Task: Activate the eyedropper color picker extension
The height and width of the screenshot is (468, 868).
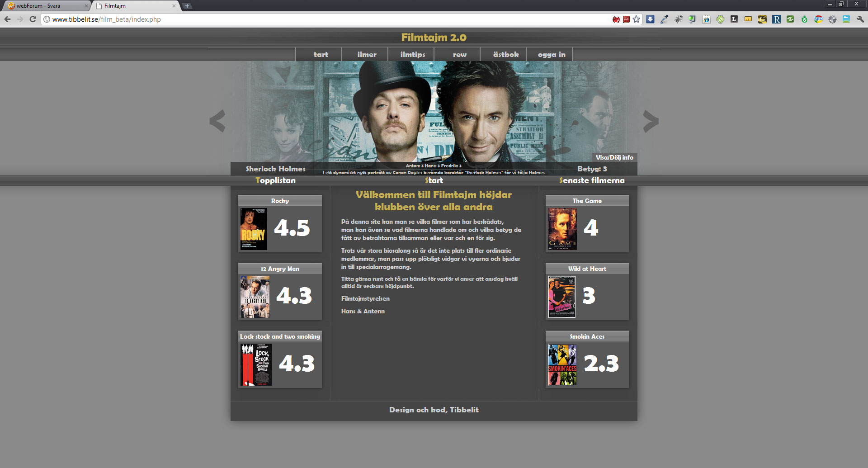Action: (x=664, y=19)
